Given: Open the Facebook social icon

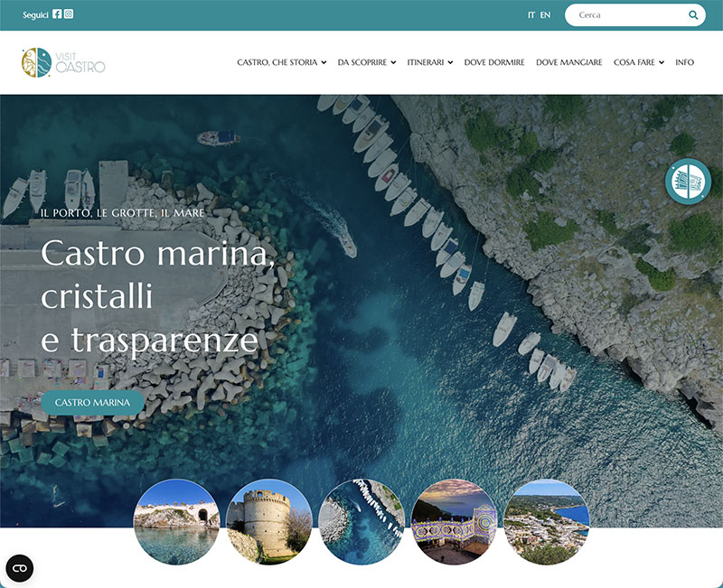Looking at the screenshot, I should pos(57,14).
